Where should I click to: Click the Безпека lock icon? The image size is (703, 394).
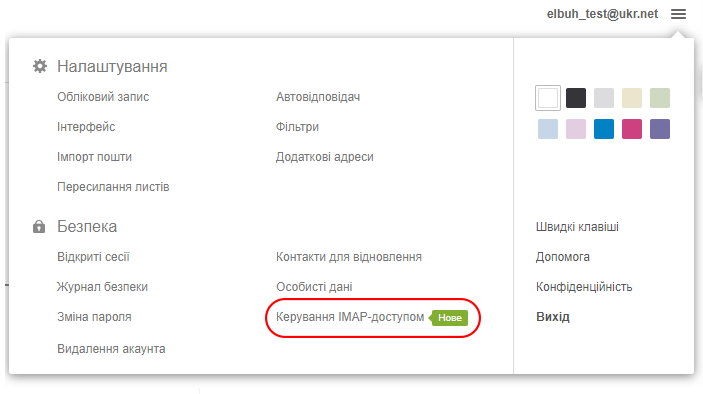coord(39,227)
